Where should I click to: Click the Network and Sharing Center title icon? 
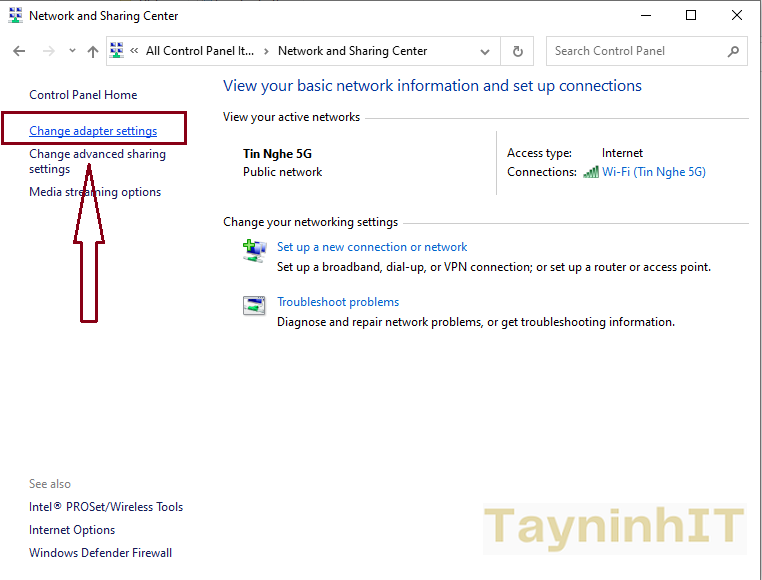(x=14, y=16)
